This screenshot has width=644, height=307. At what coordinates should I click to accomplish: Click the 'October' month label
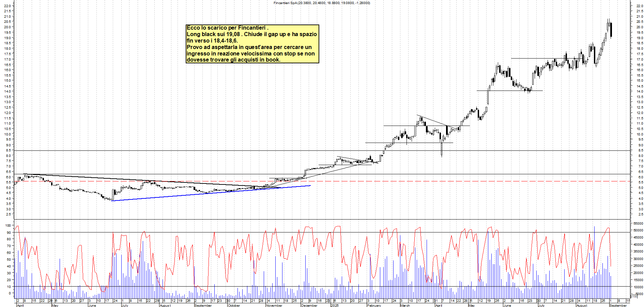point(234,305)
